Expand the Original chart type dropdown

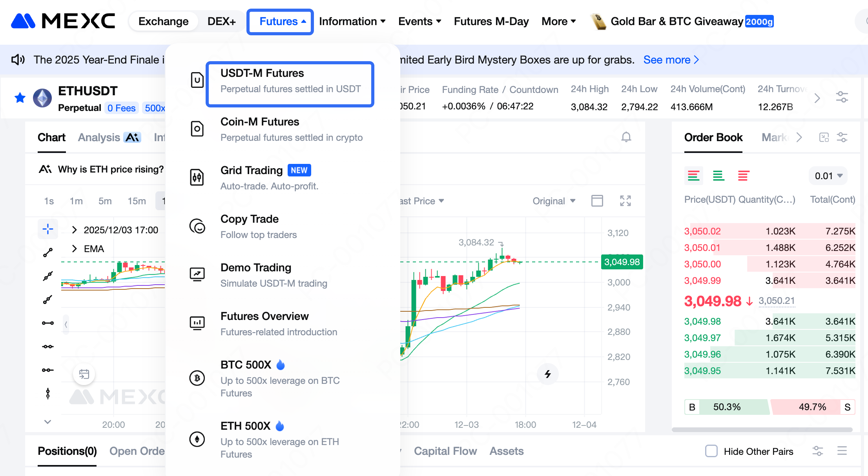[554, 201]
